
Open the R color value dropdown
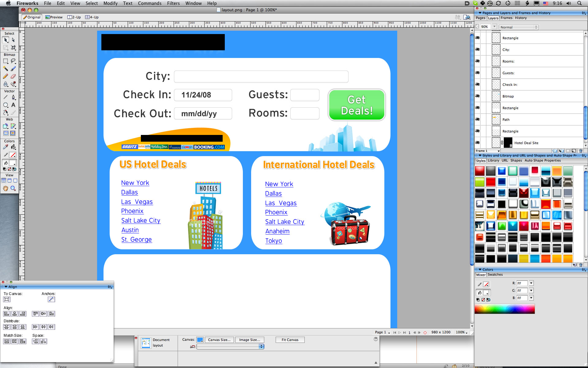point(531,283)
